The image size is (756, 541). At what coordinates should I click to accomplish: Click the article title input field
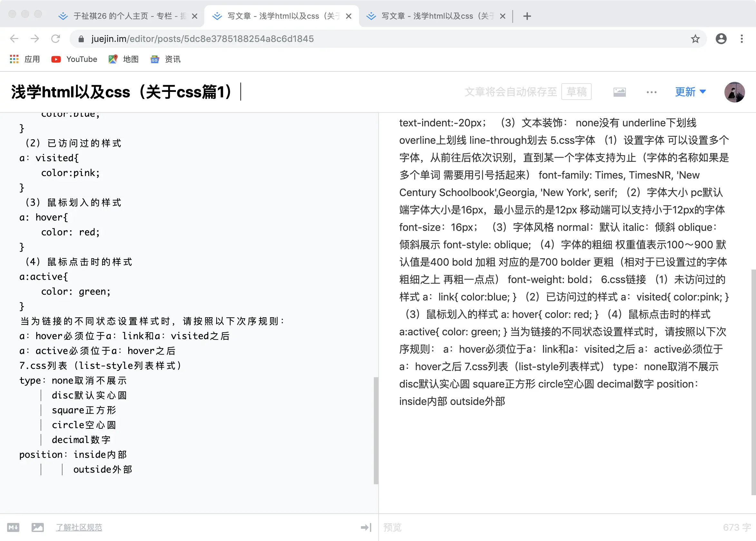click(x=123, y=92)
